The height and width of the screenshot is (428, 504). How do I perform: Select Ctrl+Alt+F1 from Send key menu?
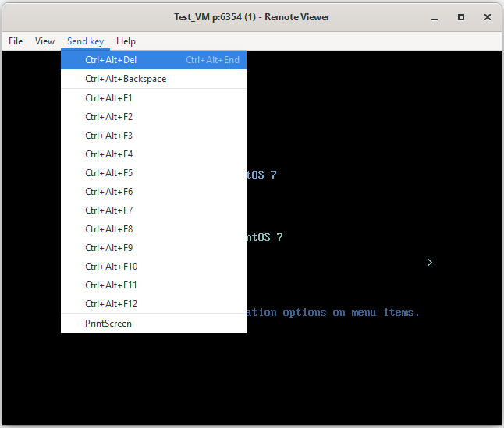154,98
